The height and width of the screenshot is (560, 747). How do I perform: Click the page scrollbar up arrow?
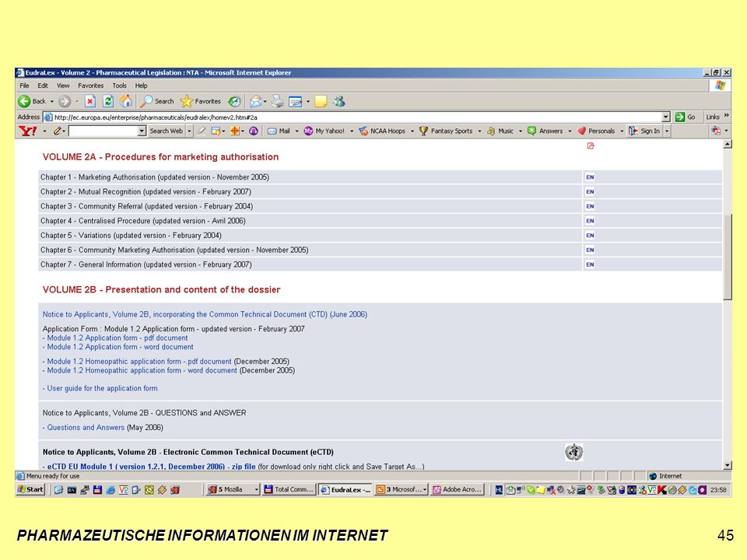tap(727, 145)
